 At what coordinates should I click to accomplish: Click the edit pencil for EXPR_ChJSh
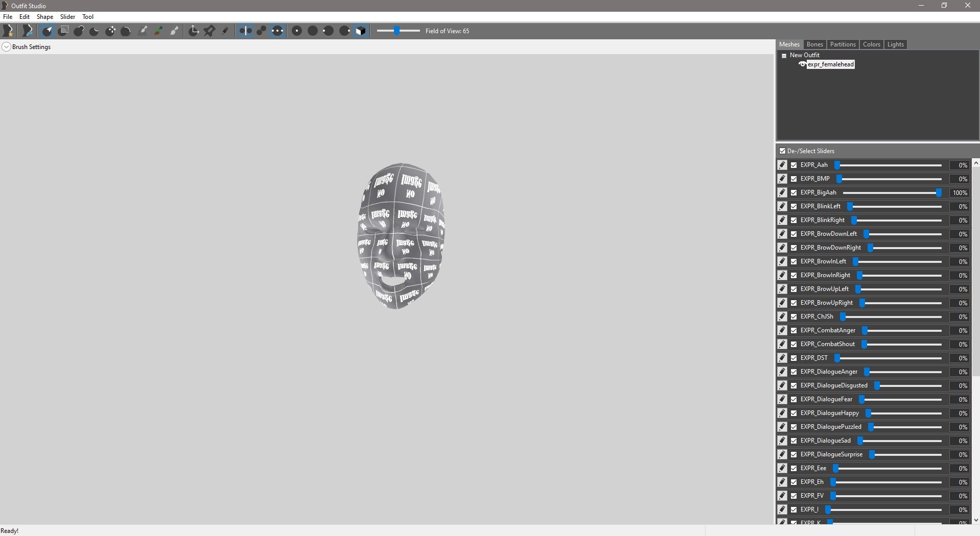tap(782, 317)
